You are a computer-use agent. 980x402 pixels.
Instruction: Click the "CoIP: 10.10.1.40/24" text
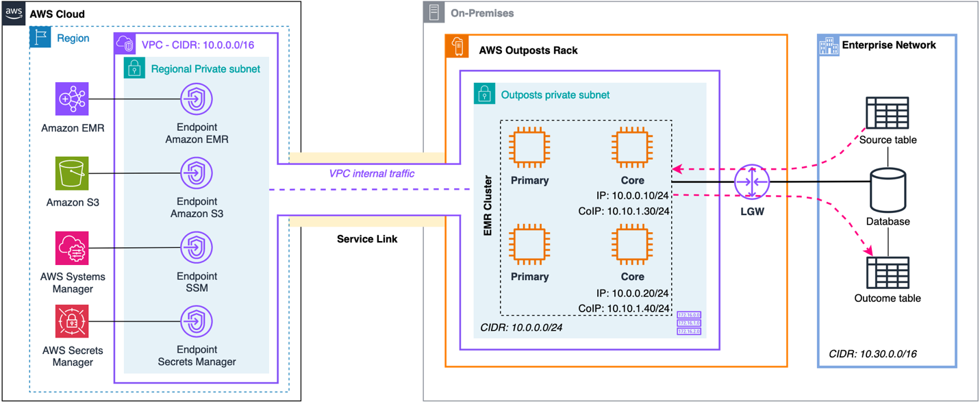point(624,309)
